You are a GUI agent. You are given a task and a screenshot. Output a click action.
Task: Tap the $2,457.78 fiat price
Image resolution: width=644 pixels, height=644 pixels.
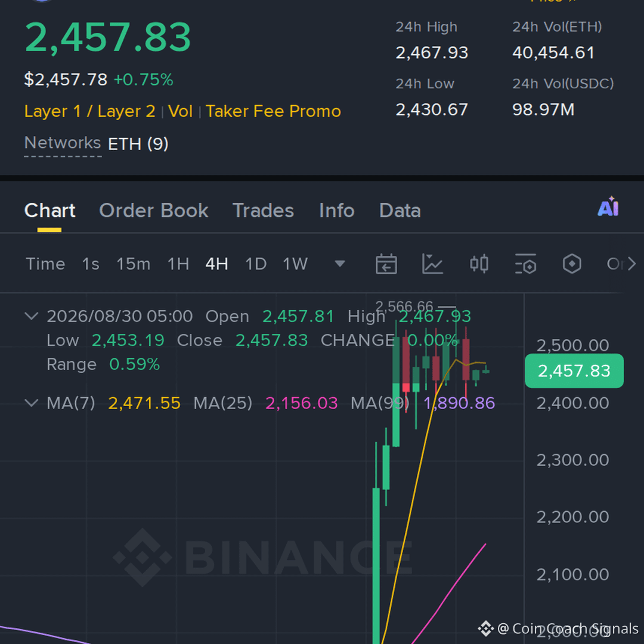tap(66, 79)
